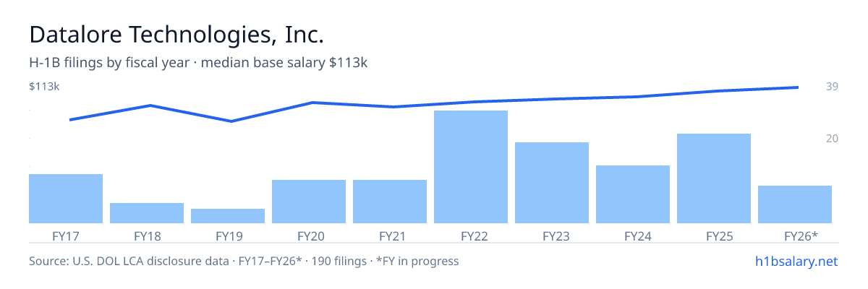The image size is (868, 289).
Task: Click the $113k salary axis label
Action: click(44, 87)
